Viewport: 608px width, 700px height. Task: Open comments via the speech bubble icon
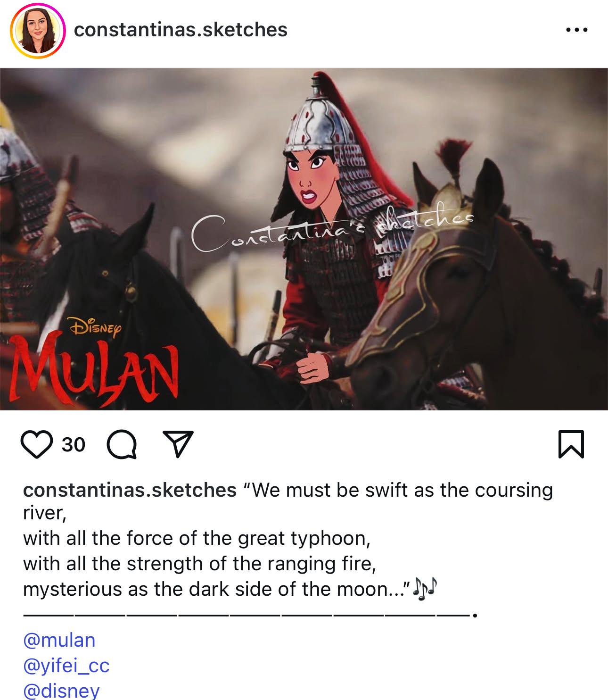click(122, 445)
